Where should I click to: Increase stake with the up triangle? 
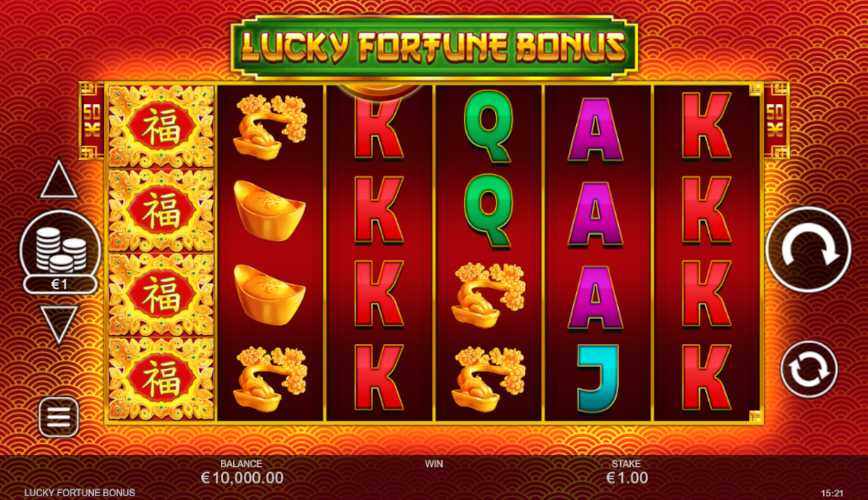click(x=59, y=179)
